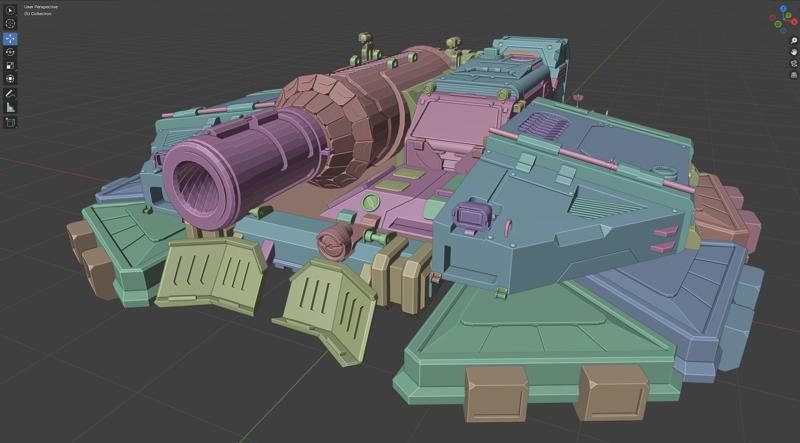This screenshot has height=443, width=800.
Task: Toggle perspective/orthographic grid icon
Action: pos(794,75)
